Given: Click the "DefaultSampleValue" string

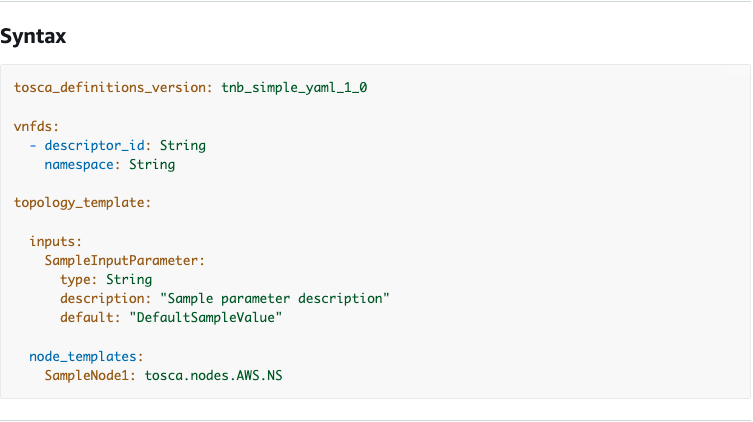Looking at the screenshot, I should (206, 318).
